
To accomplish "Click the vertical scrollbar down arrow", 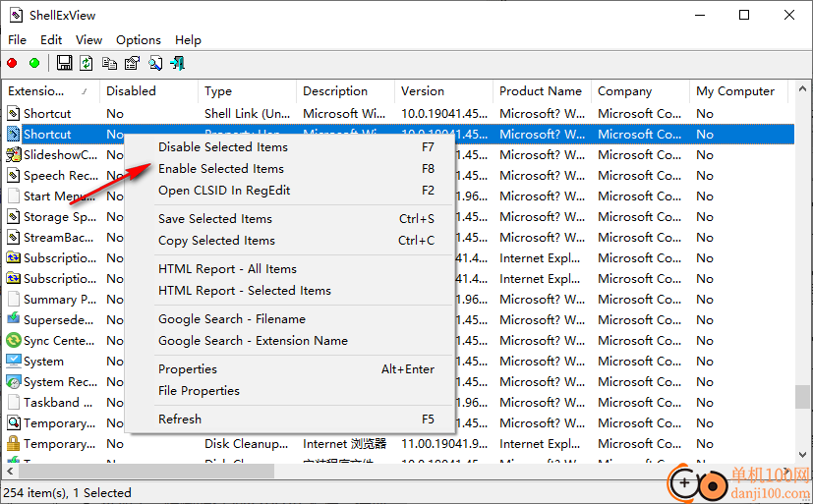I will click(x=802, y=455).
